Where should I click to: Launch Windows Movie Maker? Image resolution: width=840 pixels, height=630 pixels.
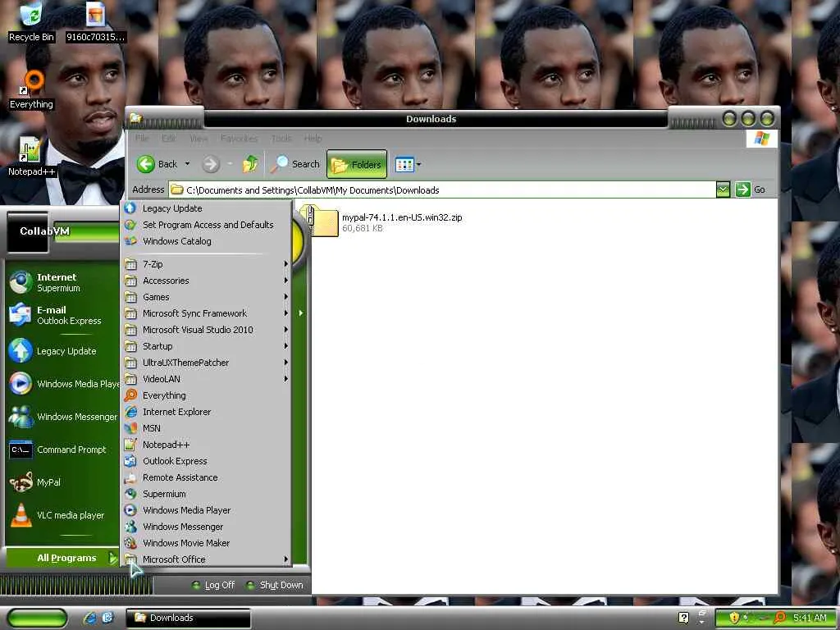(x=207, y=543)
